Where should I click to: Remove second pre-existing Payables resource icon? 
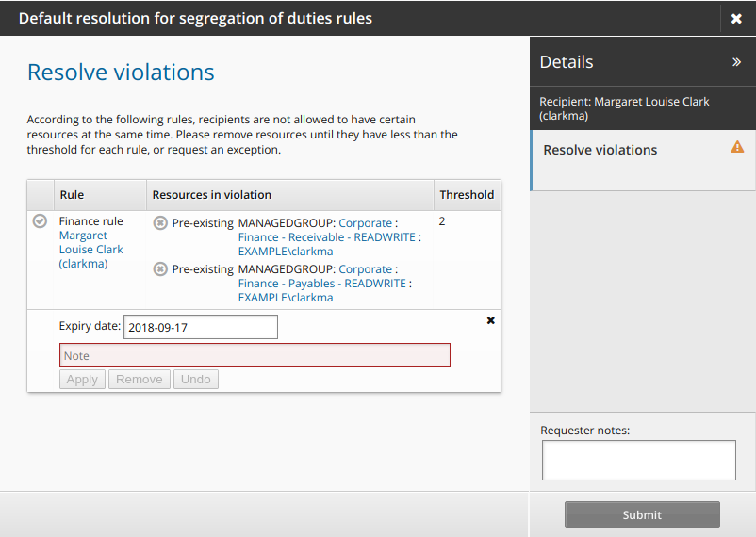[x=160, y=269]
